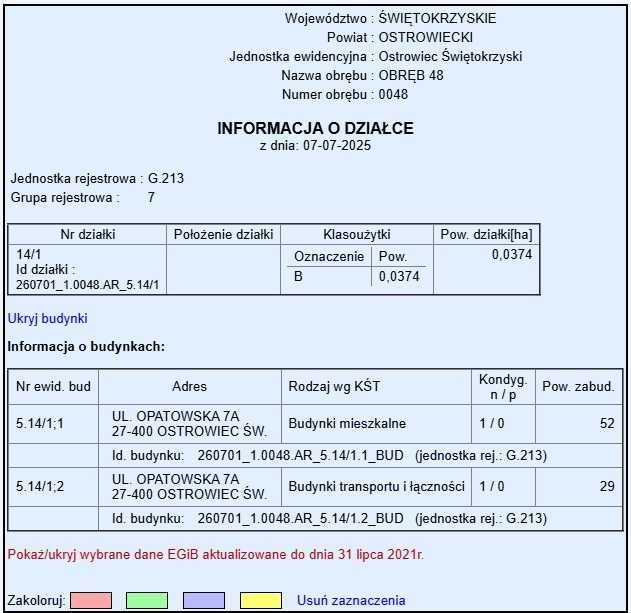Click the built area value '29'
The width and height of the screenshot is (631, 613).
[607, 486]
